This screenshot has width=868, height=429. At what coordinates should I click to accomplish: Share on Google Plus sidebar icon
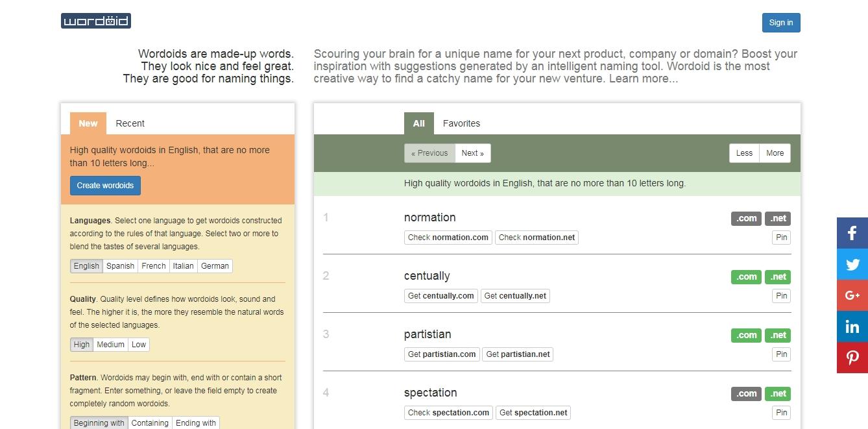(852, 295)
